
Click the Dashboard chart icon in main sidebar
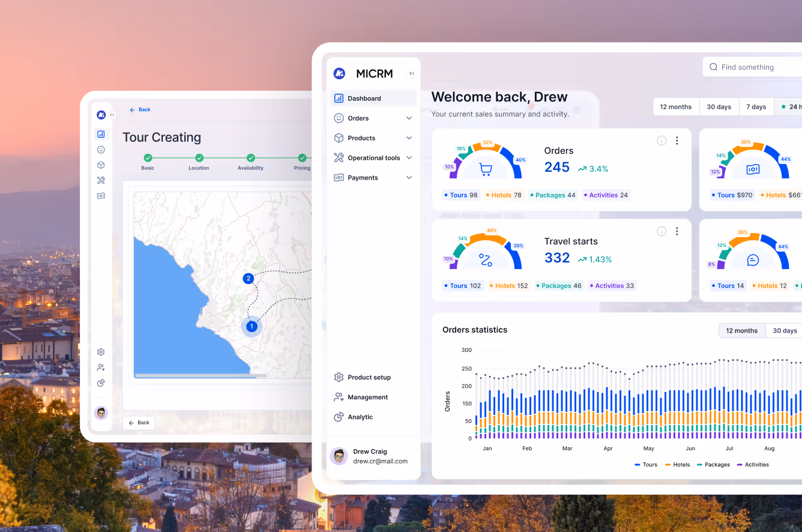tap(339, 98)
